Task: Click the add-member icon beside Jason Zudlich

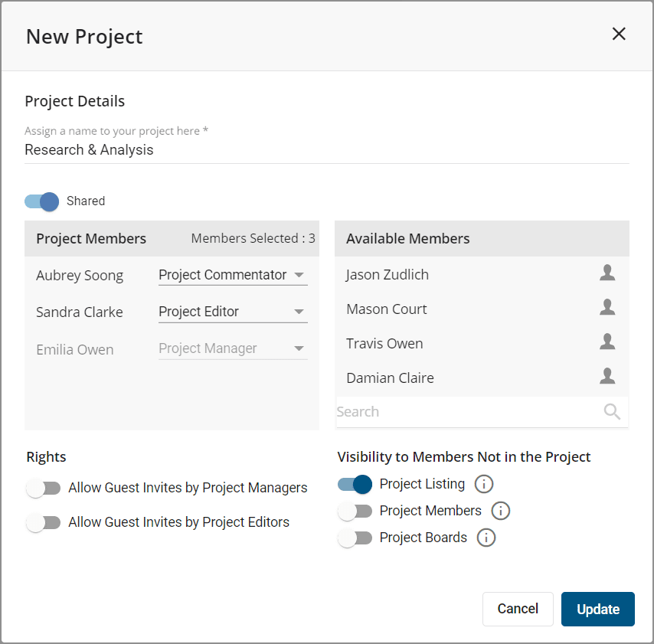Action: pyautogui.click(x=607, y=272)
